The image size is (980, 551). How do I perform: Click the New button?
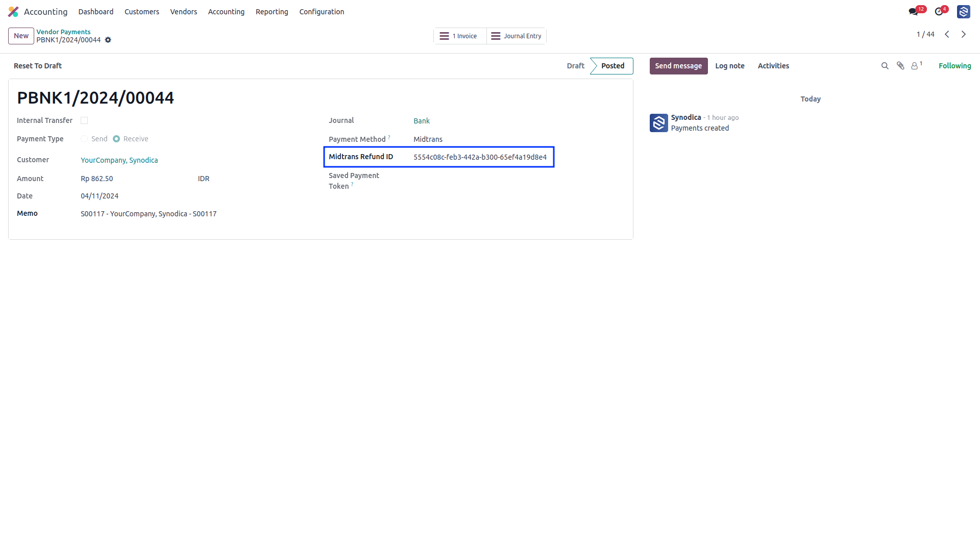(21, 36)
